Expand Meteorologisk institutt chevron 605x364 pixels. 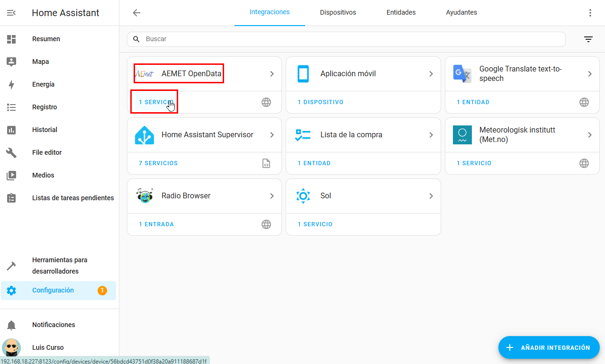[x=590, y=135]
